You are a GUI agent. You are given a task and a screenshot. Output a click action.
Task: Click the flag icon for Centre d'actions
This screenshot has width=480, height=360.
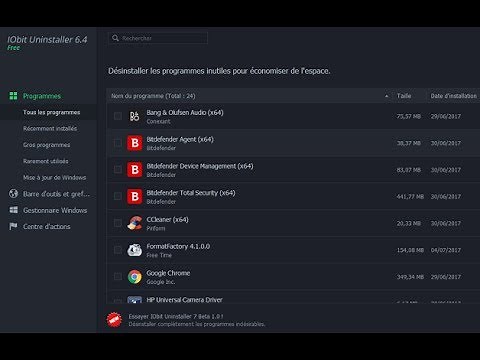pyautogui.click(x=13, y=226)
